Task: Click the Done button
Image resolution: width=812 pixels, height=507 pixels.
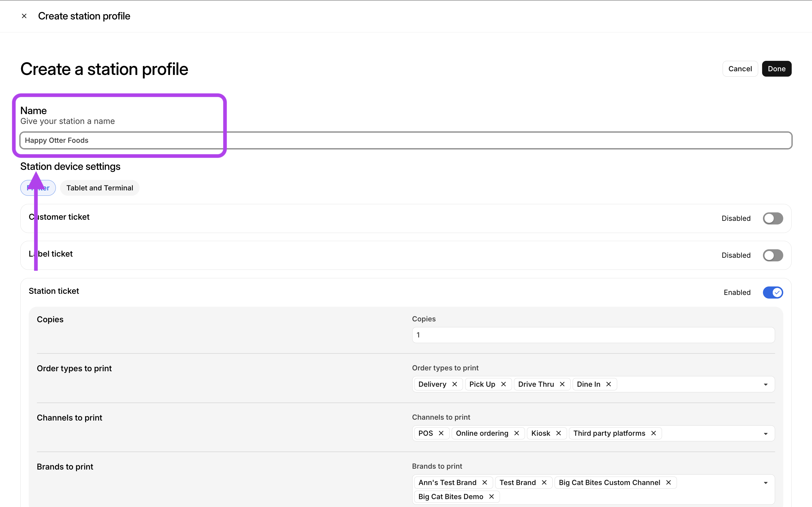Action: (776, 68)
